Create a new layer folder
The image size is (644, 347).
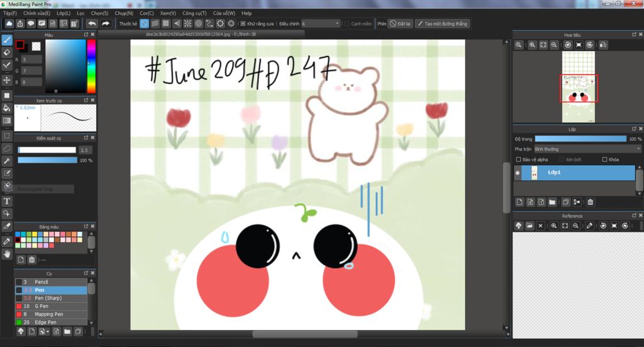552,202
